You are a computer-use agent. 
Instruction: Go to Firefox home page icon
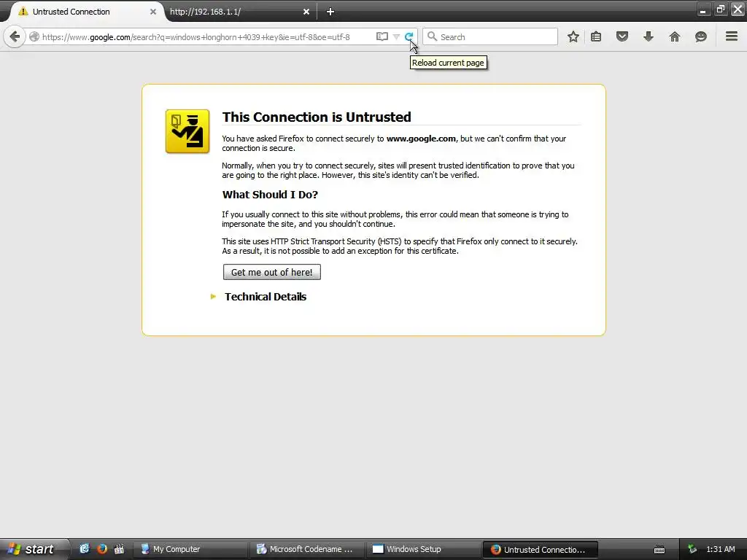[675, 36]
